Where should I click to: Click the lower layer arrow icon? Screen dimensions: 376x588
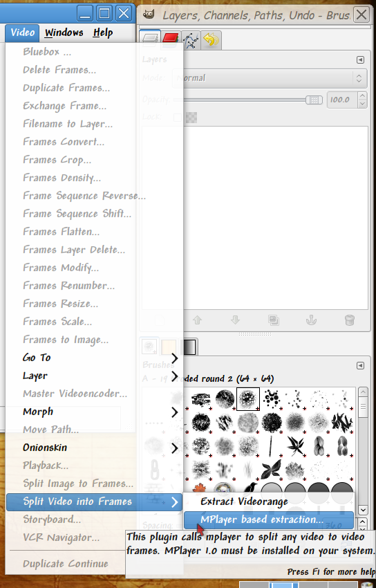(235, 320)
